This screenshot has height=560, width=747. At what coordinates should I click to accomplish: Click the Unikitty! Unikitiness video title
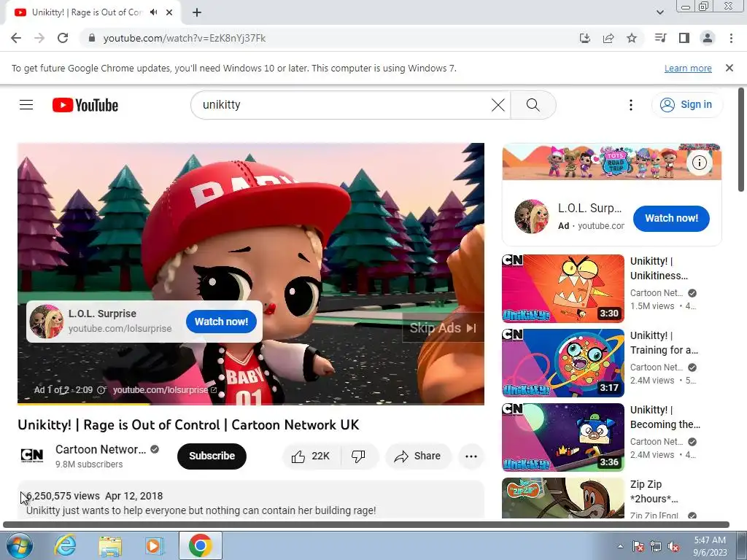click(x=659, y=268)
